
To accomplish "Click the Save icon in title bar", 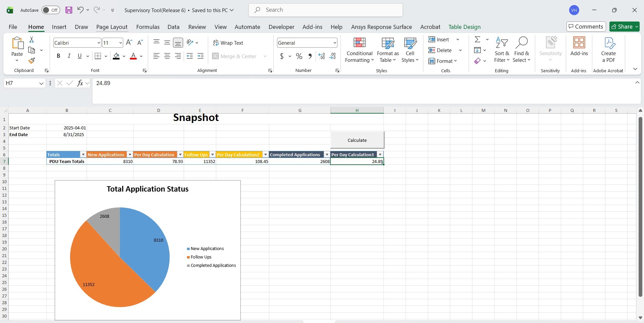I will [69, 10].
